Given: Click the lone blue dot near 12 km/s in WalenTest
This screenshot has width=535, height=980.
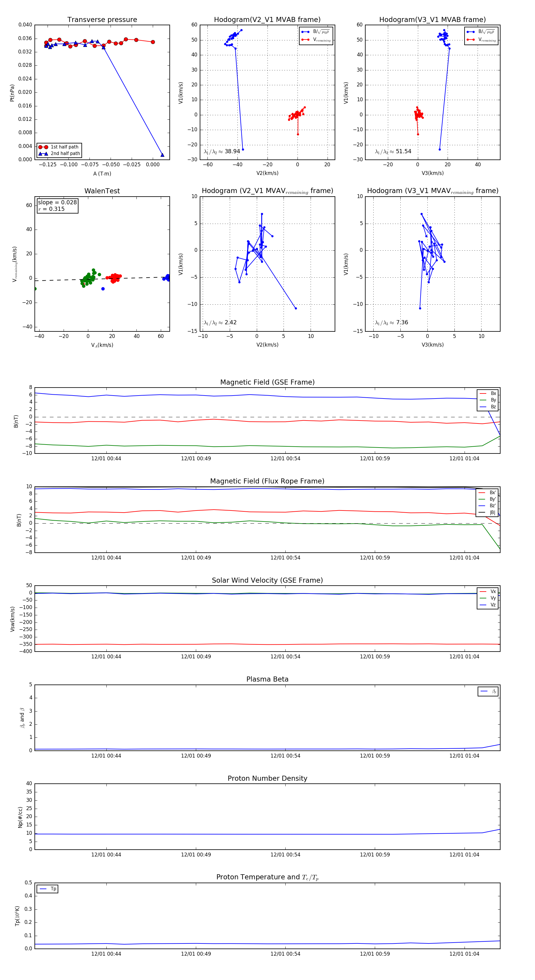Looking at the screenshot, I should [x=103, y=289].
